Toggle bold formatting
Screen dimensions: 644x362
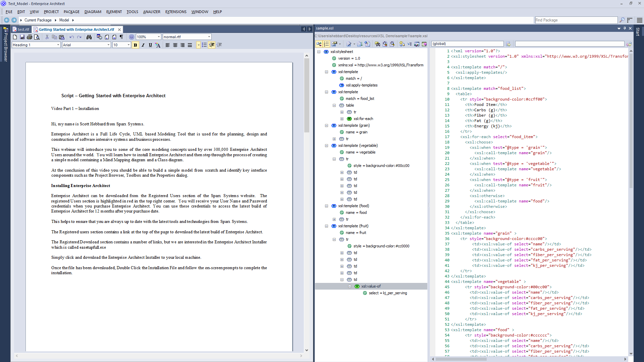pyautogui.click(x=136, y=45)
